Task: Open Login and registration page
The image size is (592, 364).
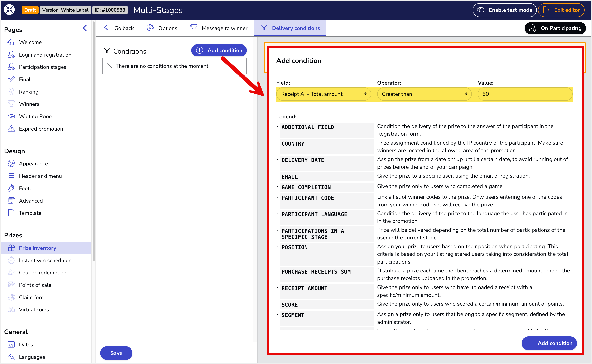Action: coord(45,55)
